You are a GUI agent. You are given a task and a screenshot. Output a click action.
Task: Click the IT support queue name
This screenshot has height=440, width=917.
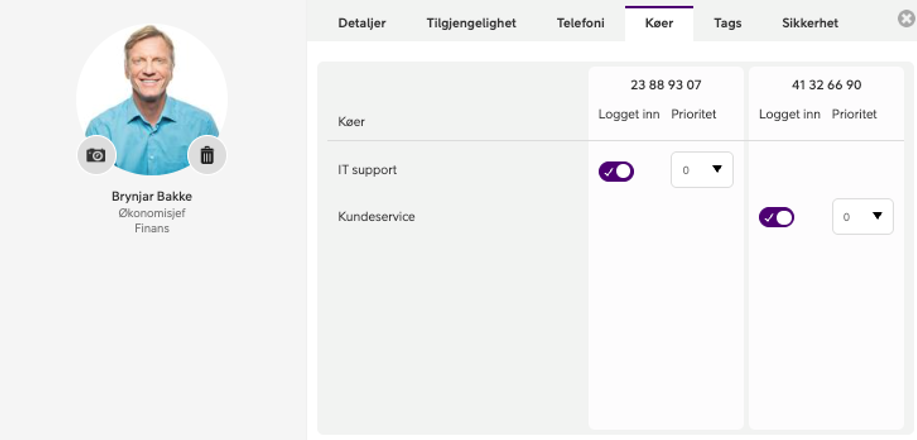pos(367,170)
